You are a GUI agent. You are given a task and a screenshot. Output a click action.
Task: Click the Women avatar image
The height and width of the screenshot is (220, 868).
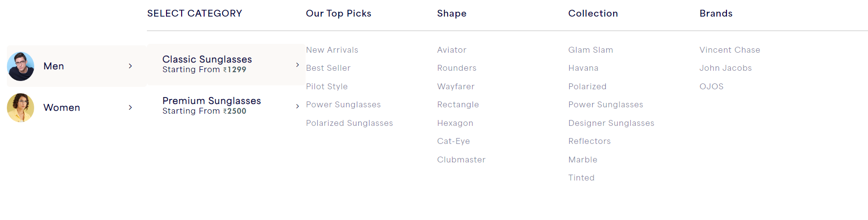21,107
